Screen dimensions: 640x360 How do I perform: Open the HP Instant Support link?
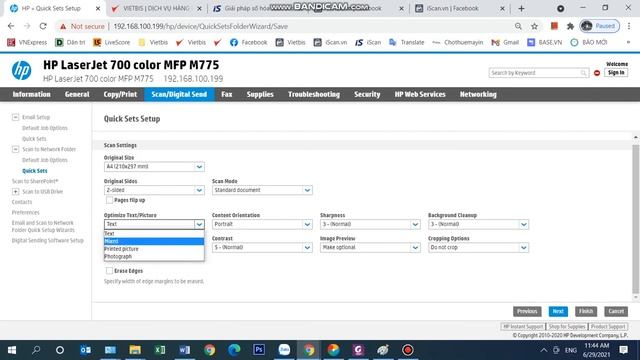pyautogui.click(x=523, y=327)
